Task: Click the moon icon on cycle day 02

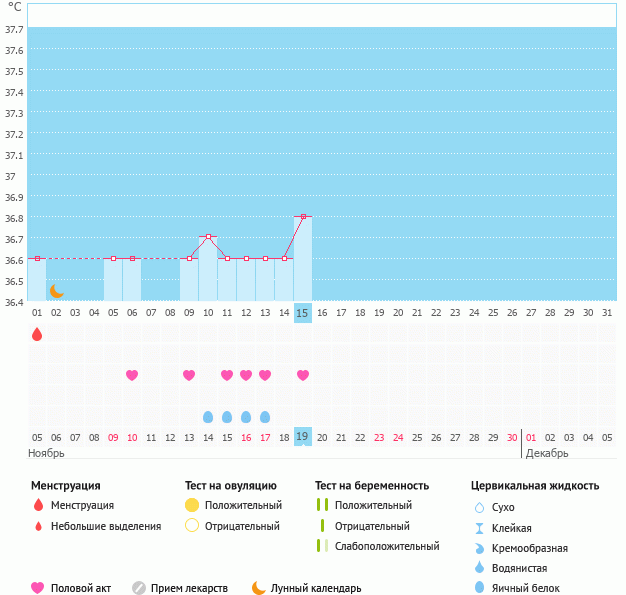Action: click(x=57, y=290)
